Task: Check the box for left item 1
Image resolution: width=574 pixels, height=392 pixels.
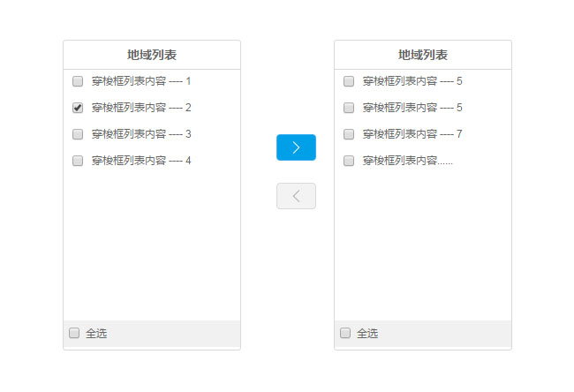Action: pyautogui.click(x=78, y=81)
